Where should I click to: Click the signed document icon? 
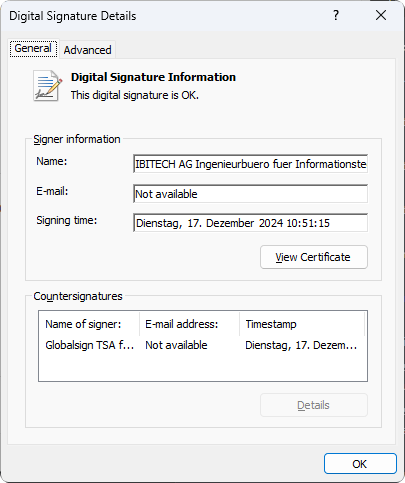(x=47, y=86)
